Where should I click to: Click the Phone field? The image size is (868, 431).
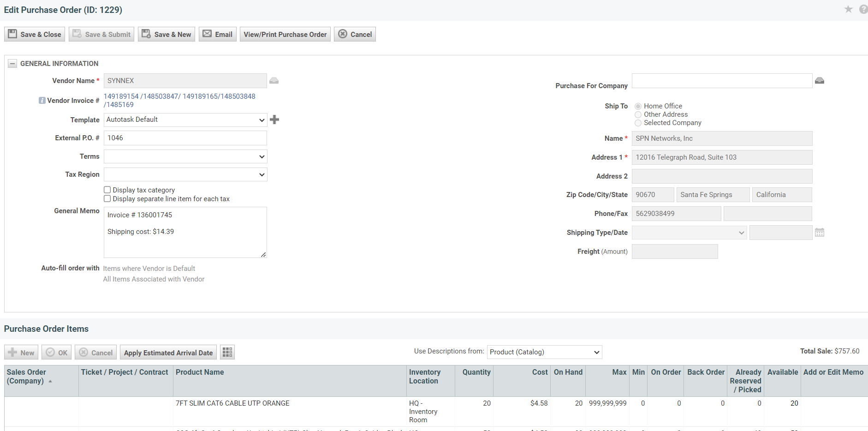(677, 214)
